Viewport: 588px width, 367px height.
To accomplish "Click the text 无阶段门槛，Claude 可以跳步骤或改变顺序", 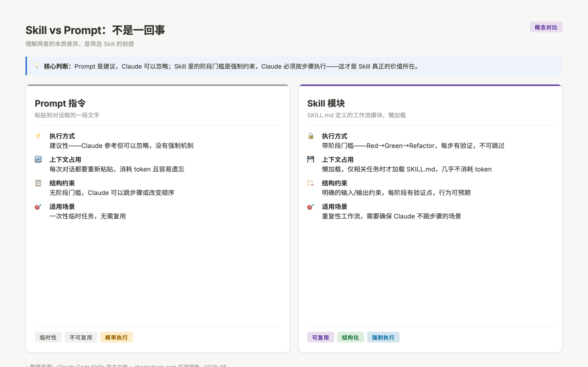I will tap(112, 193).
